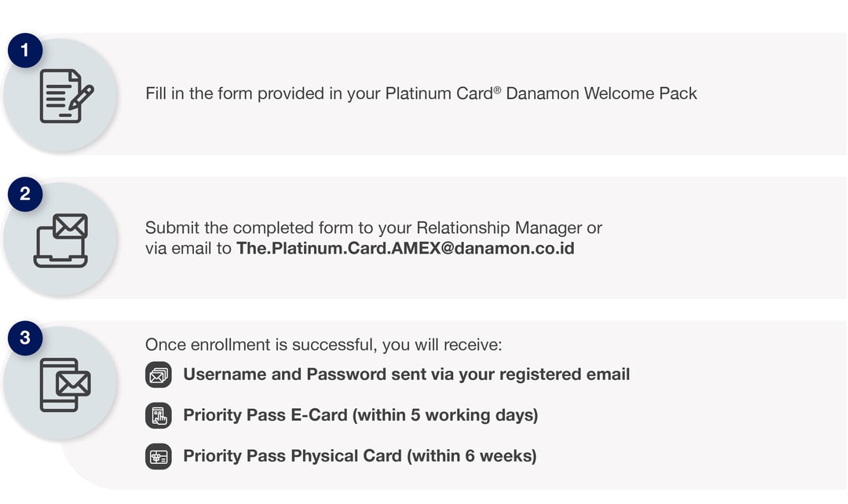Click '(within 6 weeks)' text
This screenshot has width=848, height=504.
472,455
